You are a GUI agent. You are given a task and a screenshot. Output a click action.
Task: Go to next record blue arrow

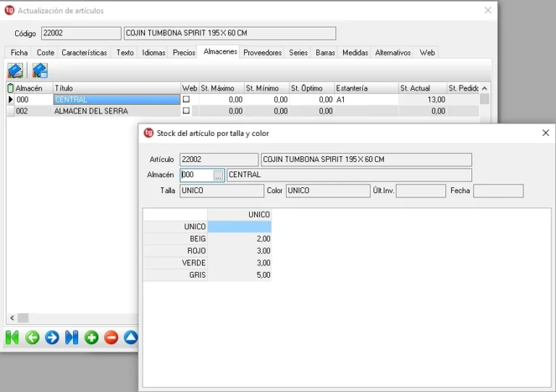[52, 337]
